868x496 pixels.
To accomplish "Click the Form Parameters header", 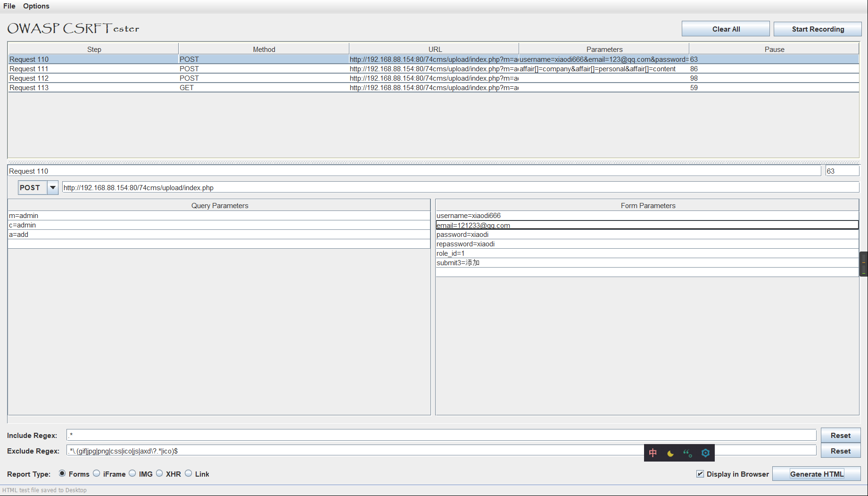I will [x=647, y=205].
